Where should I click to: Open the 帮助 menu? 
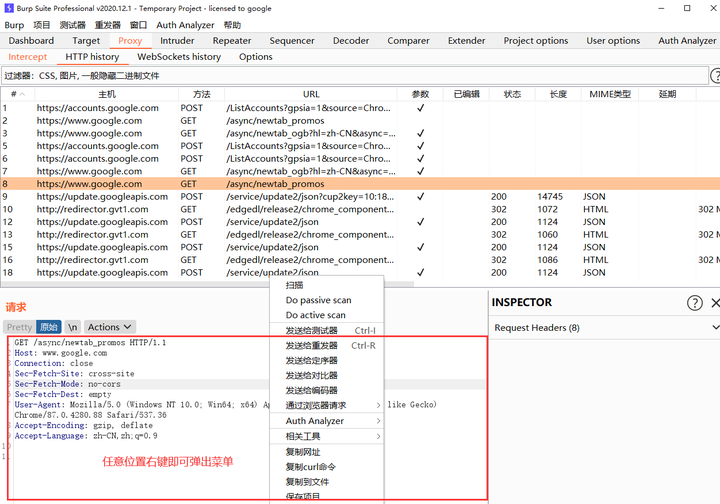click(232, 25)
